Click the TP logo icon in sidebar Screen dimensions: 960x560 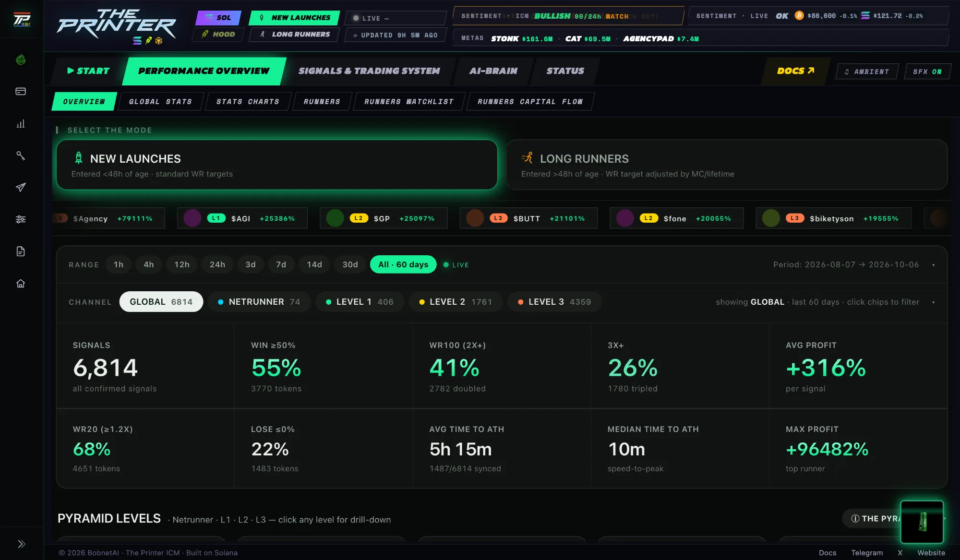[22, 20]
